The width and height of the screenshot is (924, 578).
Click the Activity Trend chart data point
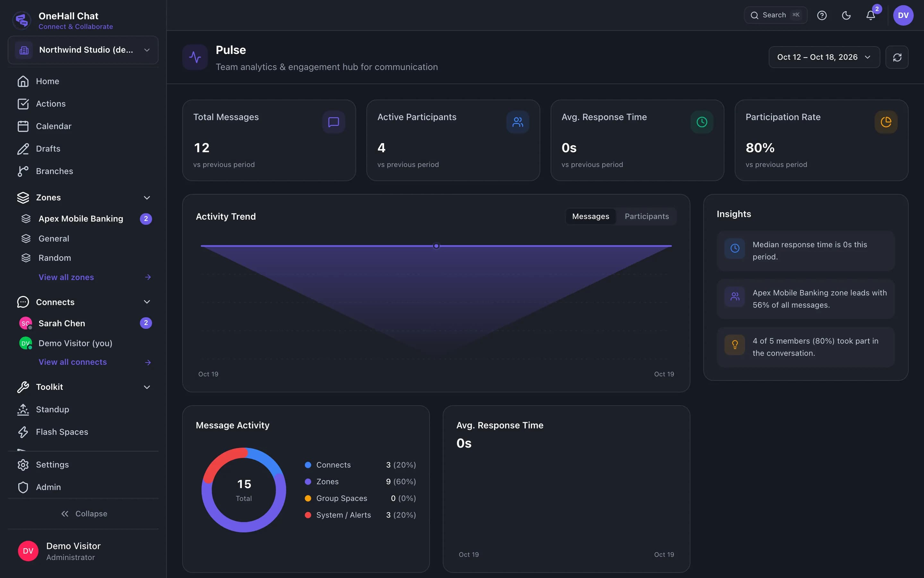436,246
